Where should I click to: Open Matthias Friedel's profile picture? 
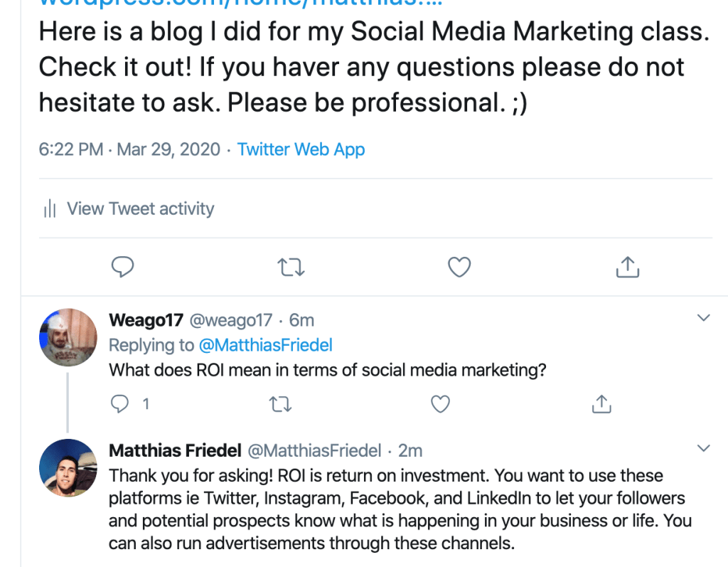(x=68, y=467)
